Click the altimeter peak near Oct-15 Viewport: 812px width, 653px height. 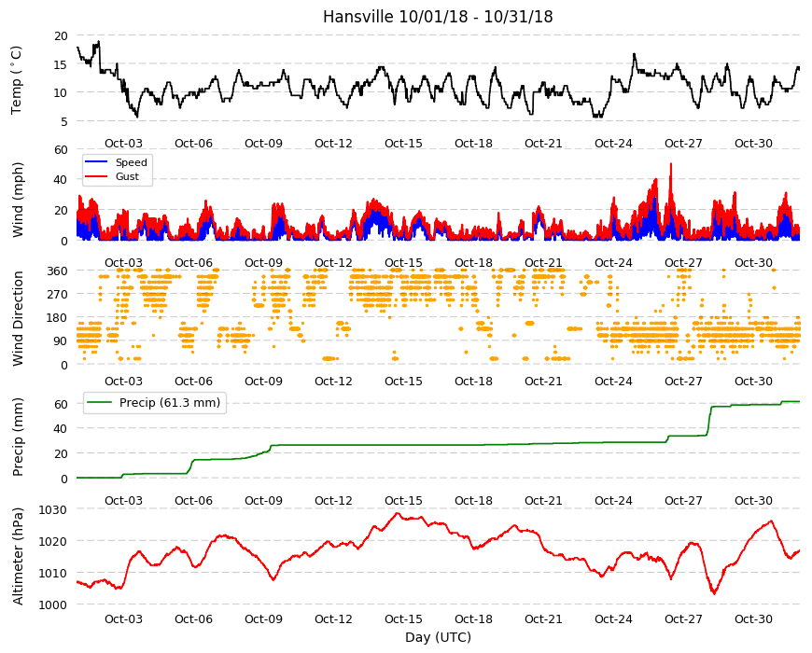(398, 513)
